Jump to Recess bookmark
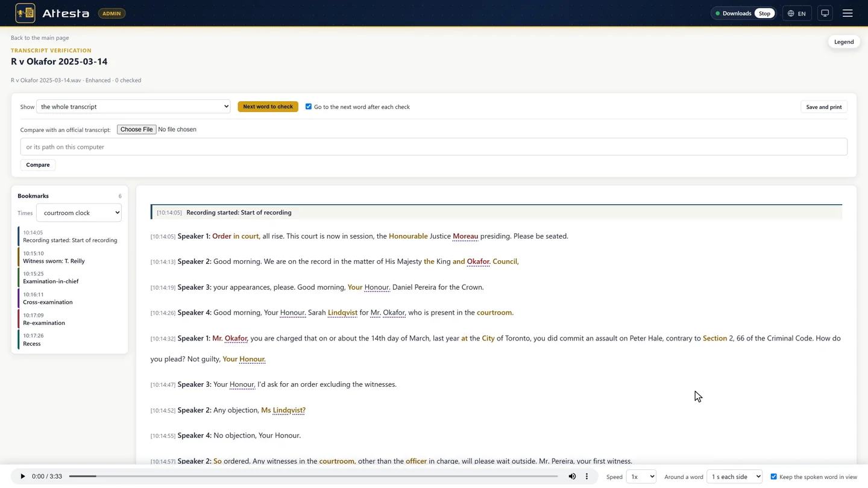 tap(70, 340)
